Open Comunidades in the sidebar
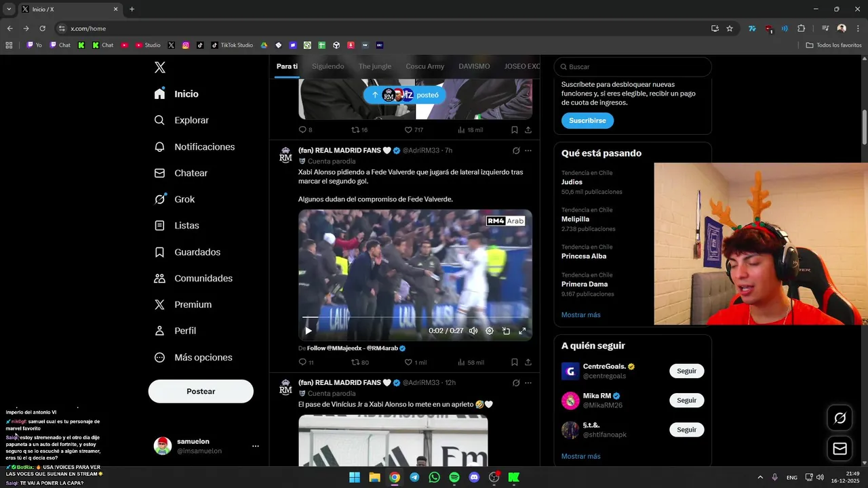 pos(193,279)
